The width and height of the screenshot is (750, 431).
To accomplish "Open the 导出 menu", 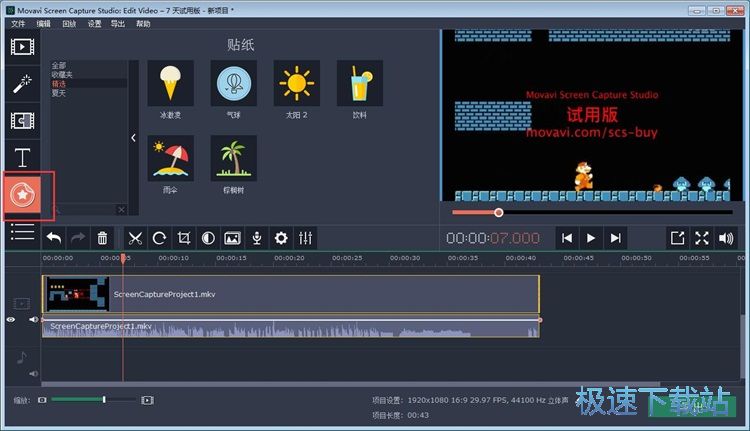I will pos(118,23).
